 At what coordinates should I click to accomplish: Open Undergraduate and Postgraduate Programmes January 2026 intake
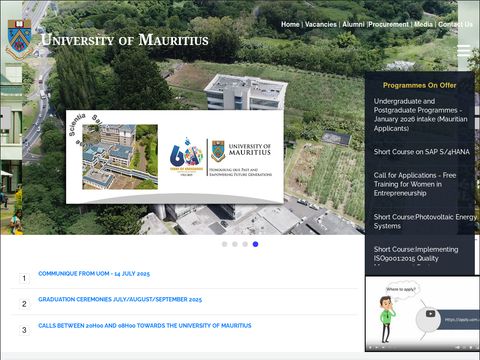[420, 115]
